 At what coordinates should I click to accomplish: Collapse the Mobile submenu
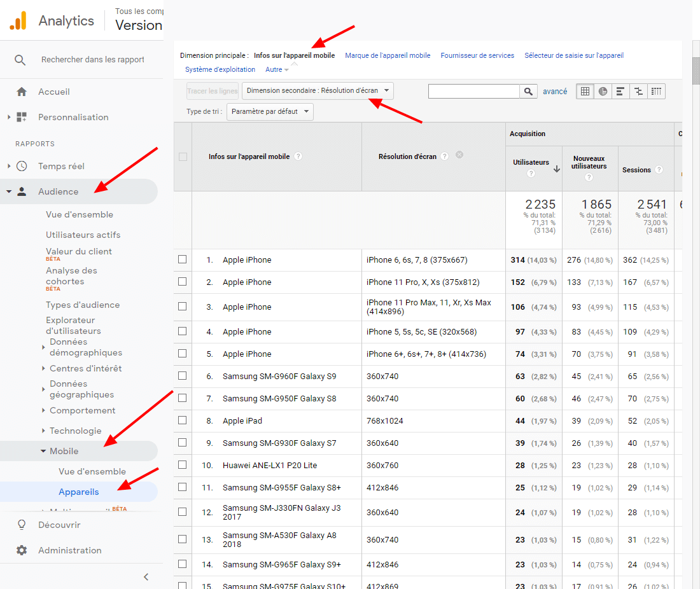[43, 451]
